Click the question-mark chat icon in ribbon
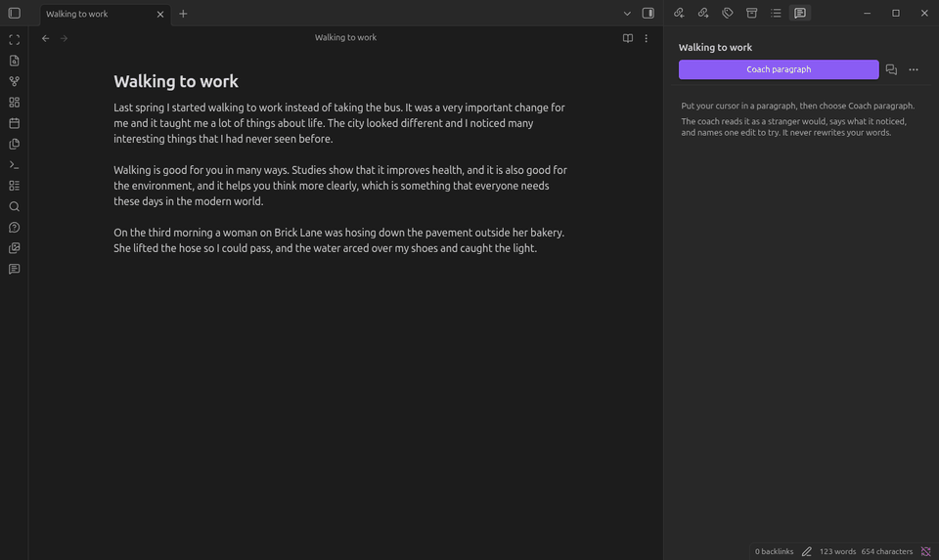The height and width of the screenshot is (560, 939). coord(15,228)
